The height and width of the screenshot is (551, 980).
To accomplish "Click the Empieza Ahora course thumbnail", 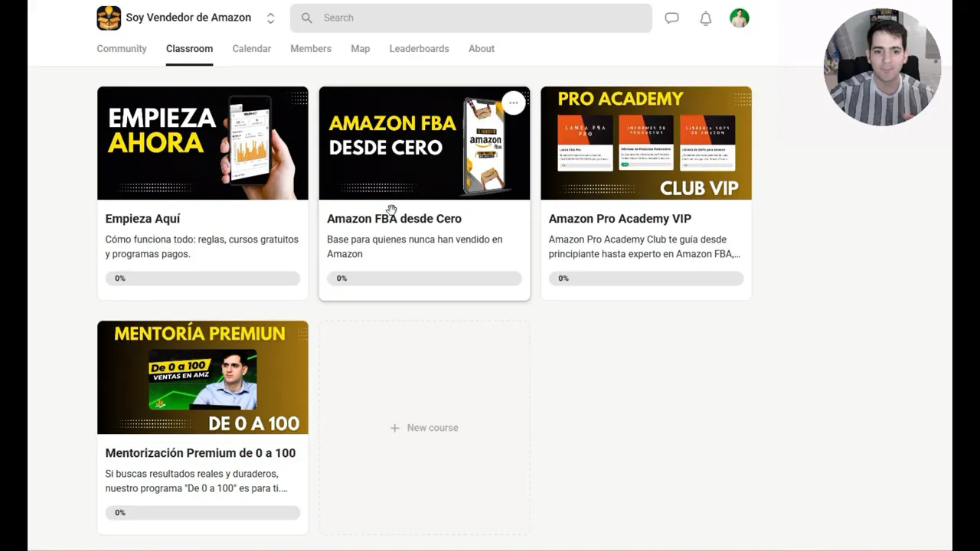I will (x=203, y=143).
